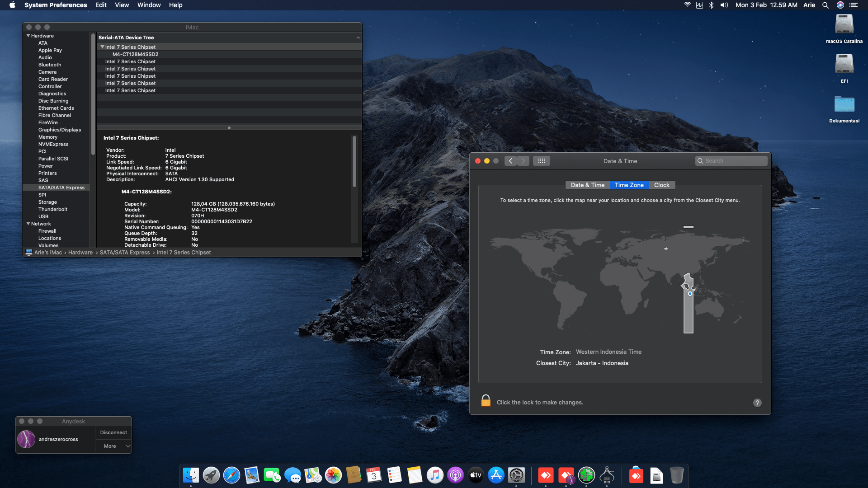Click the lock icon to make changes
The width and height of the screenshot is (868, 488).
[x=486, y=401]
